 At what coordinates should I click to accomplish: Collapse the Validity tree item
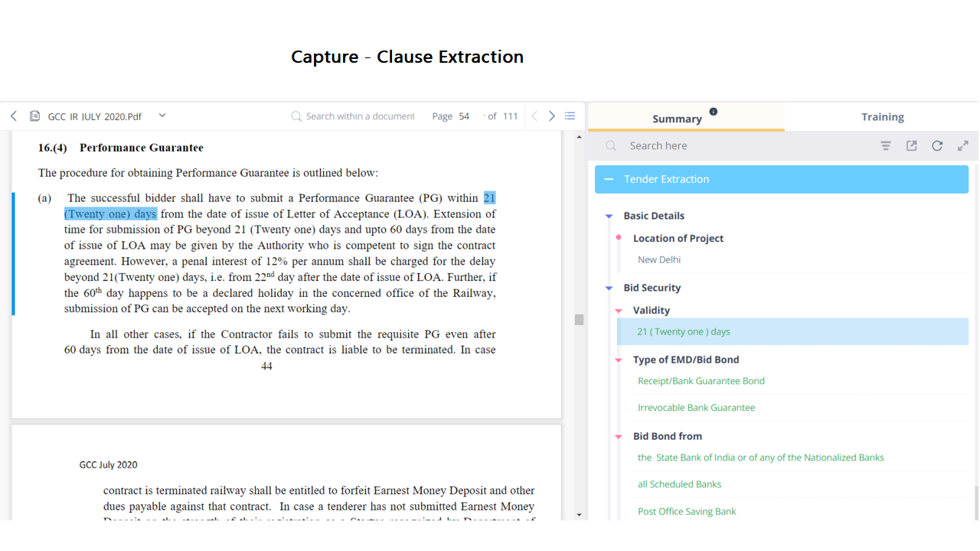click(x=619, y=311)
